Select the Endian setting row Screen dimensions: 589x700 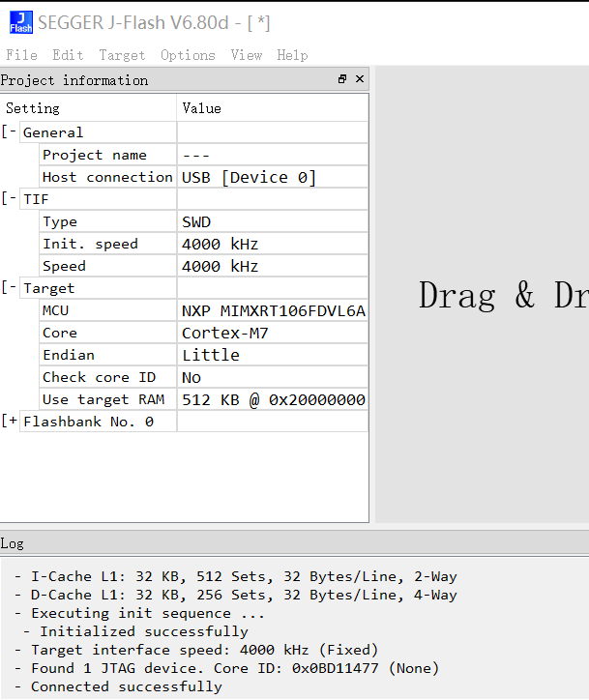[x=107, y=355]
